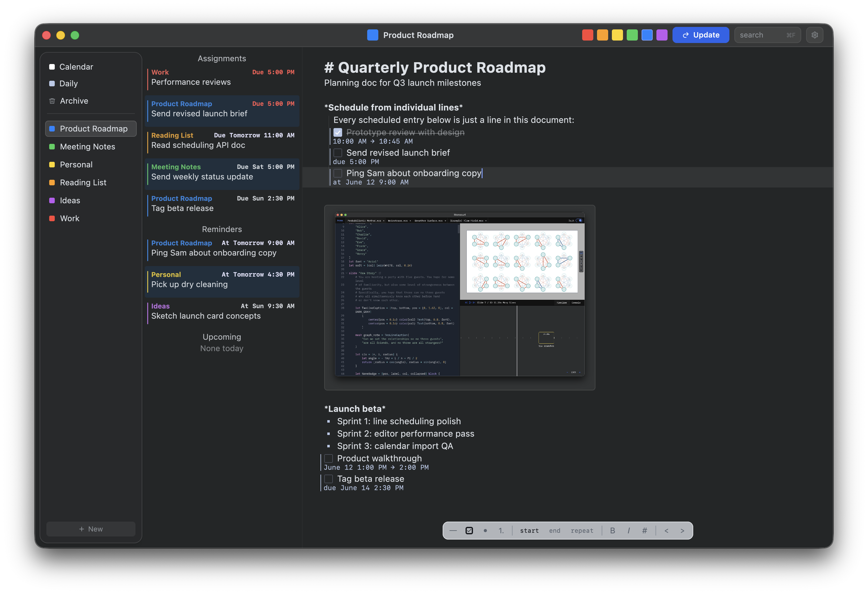Uncheck Prototype review with design checkbox
The height and width of the screenshot is (594, 868).
point(337,132)
